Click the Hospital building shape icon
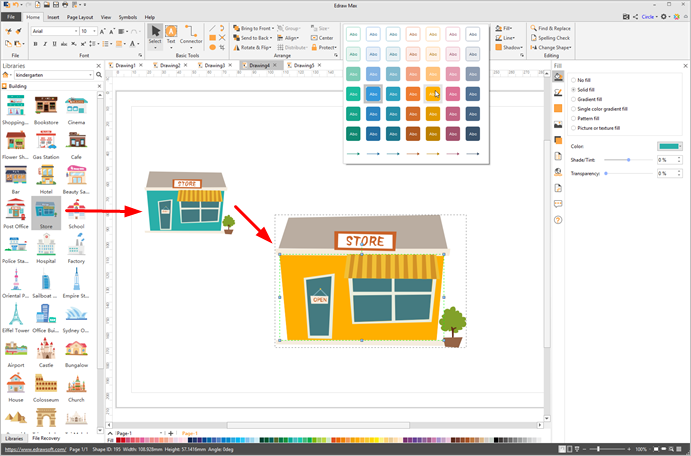691x456 pixels. click(46, 246)
